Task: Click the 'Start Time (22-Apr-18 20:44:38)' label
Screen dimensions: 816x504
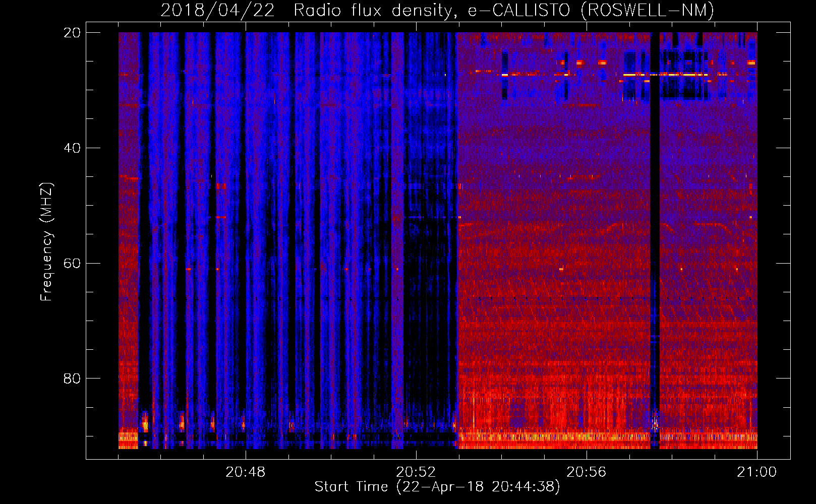Action: coord(437,486)
